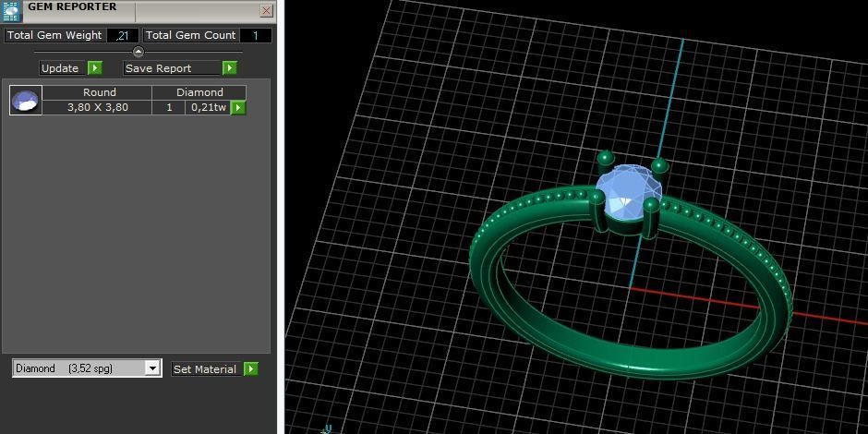Click the green arrow next to Save Report
868x434 pixels.
230,68
